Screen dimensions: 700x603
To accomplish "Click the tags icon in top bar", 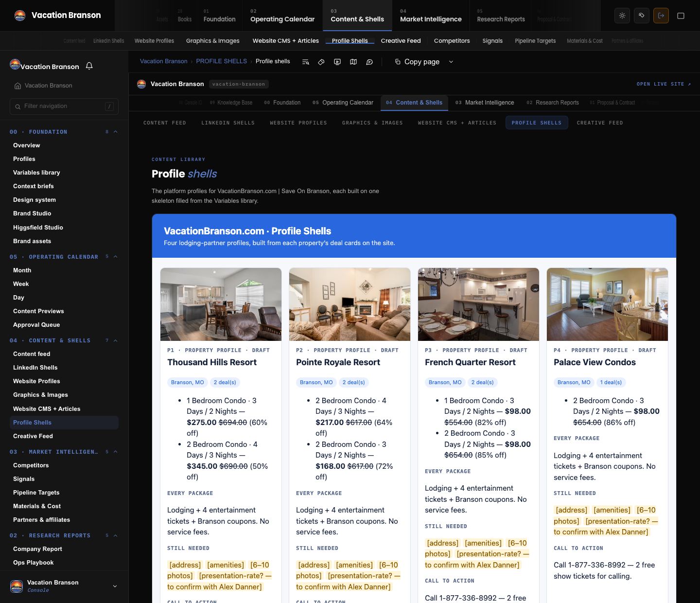I will click(642, 16).
